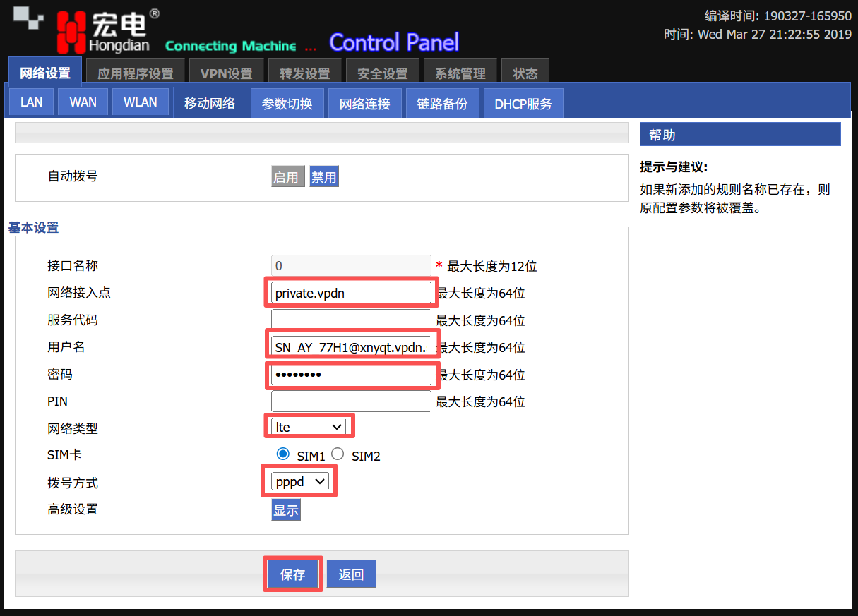Click the Hongdian logo icon
Screen dimensions: 858x616
coord(72,32)
